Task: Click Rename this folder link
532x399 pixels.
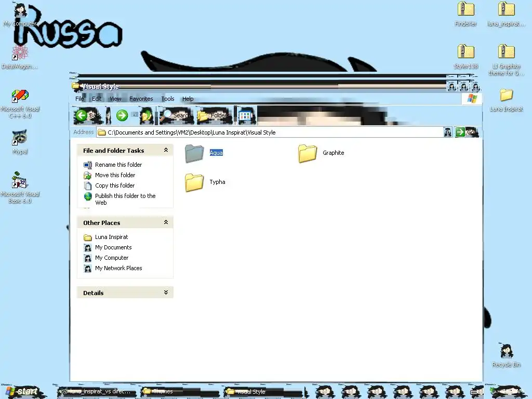Action: [x=118, y=165]
